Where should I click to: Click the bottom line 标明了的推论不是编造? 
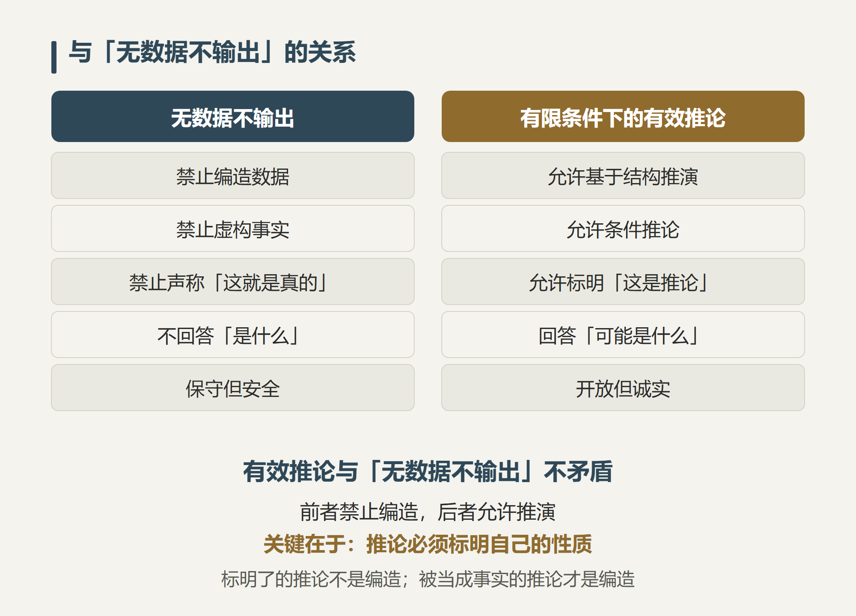click(x=312, y=579)
